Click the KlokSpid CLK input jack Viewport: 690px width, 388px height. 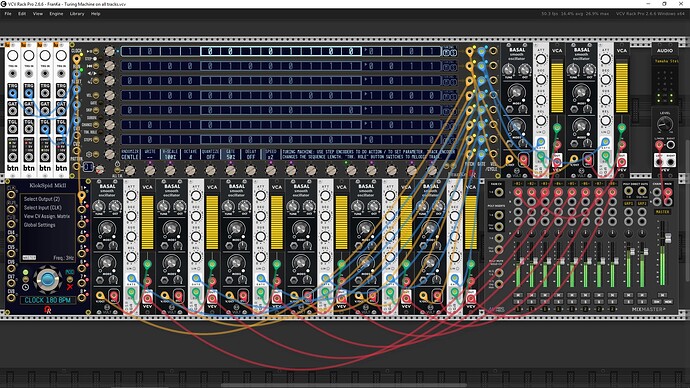pos(11,195)
